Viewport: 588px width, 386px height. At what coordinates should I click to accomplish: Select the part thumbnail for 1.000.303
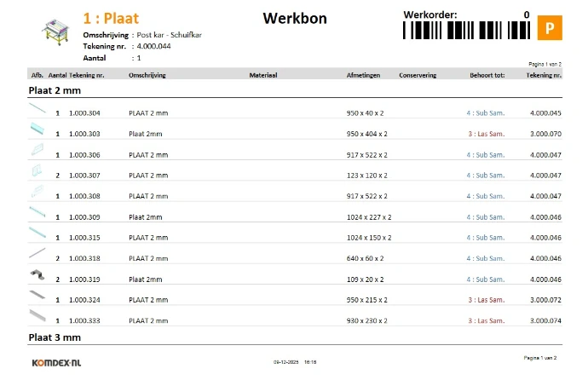tap(37, 130)
